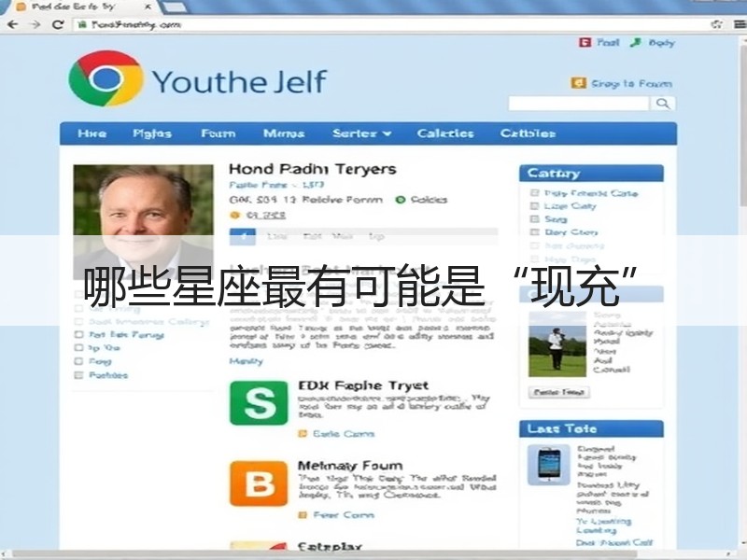Open the Pigfas nav menu item
The width and height of the screenshot is (747, 560).
152,133
